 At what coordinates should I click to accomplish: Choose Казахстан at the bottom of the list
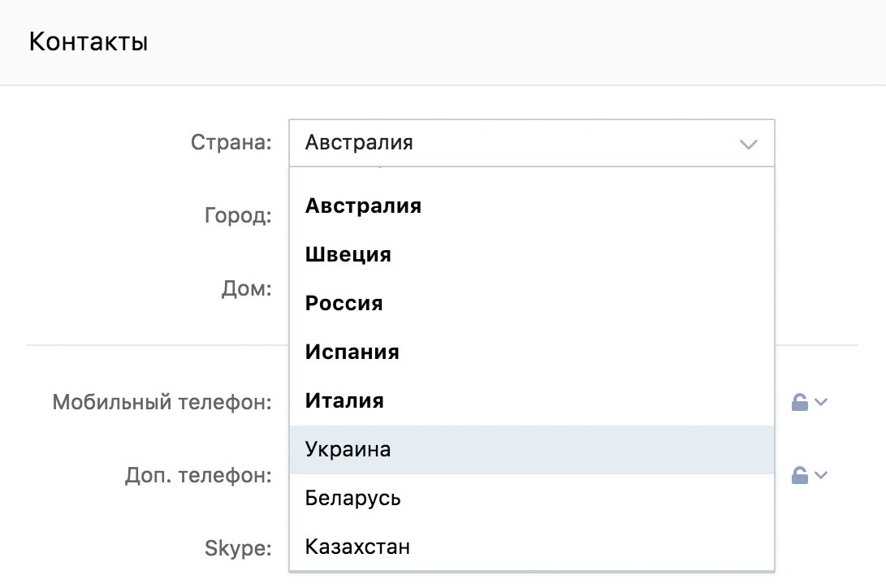357,547
